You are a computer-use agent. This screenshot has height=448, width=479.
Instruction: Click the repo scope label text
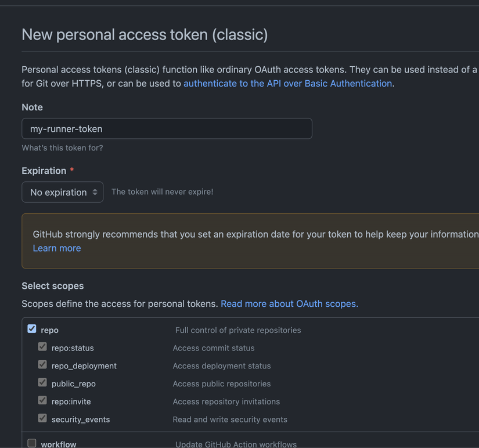[x=49, y=330]
